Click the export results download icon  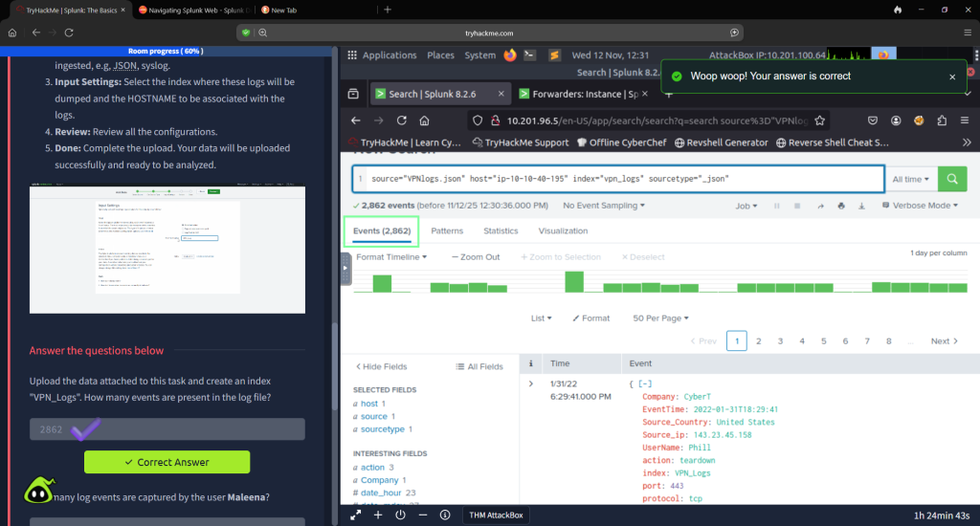coord(860,206)
